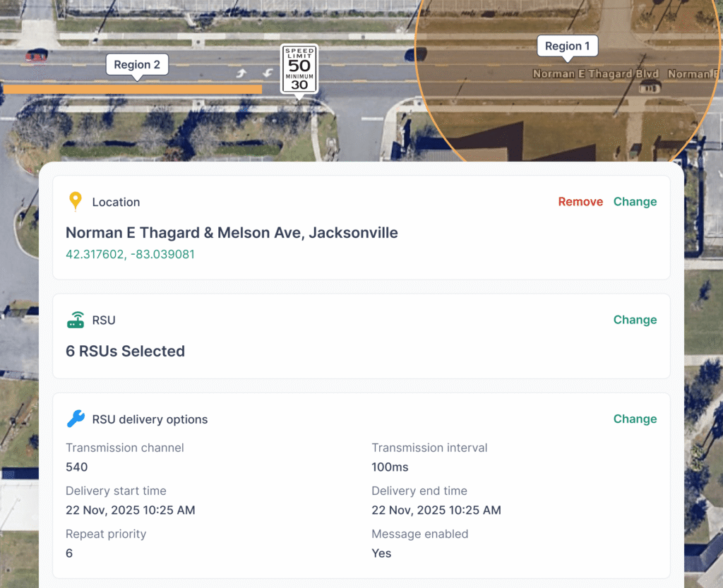723x588 pixels.
Task: Click the RSU delivery options heading
Action: (150, 419)
